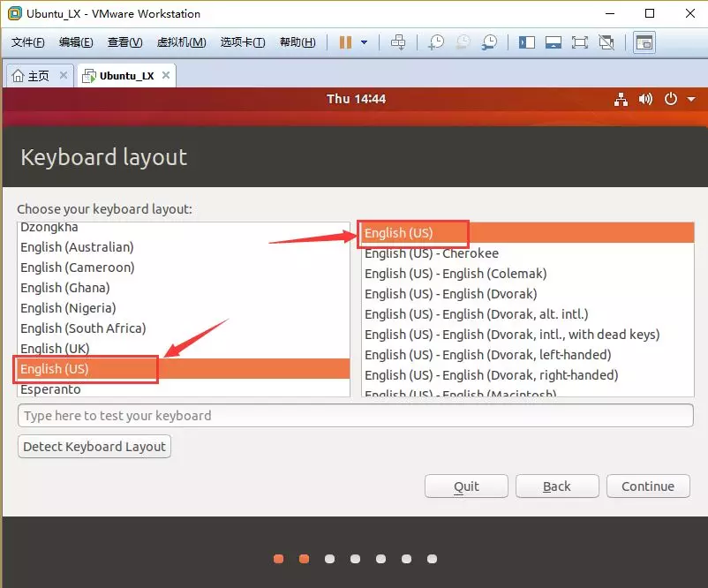Click the VMware Workstation title bar icon
The width and height of the screenshot is (708, 588).
(15, 13)
